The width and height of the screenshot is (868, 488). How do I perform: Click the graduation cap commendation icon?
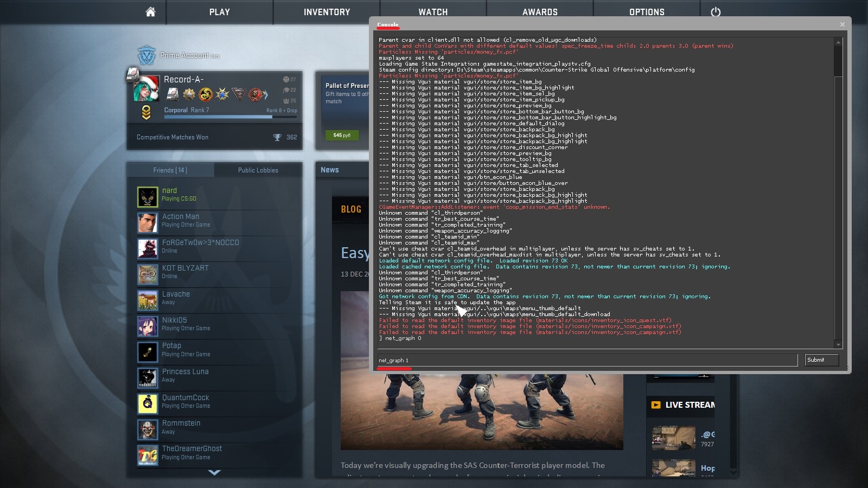[x=286, y=90]
